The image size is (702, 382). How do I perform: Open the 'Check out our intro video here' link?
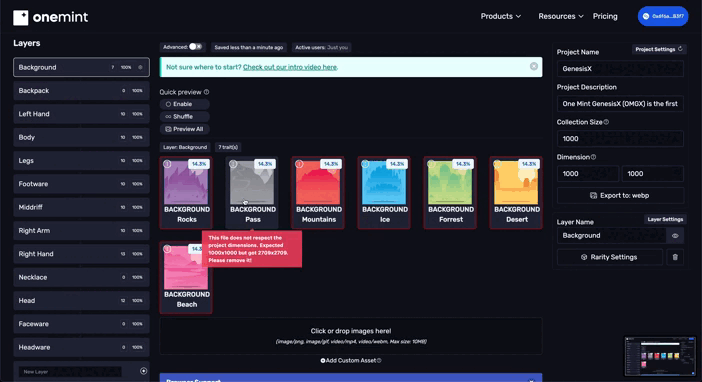click(290, 67)
